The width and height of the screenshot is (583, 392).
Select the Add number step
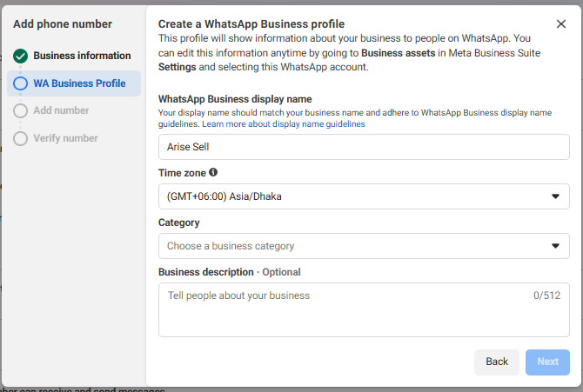74,110
